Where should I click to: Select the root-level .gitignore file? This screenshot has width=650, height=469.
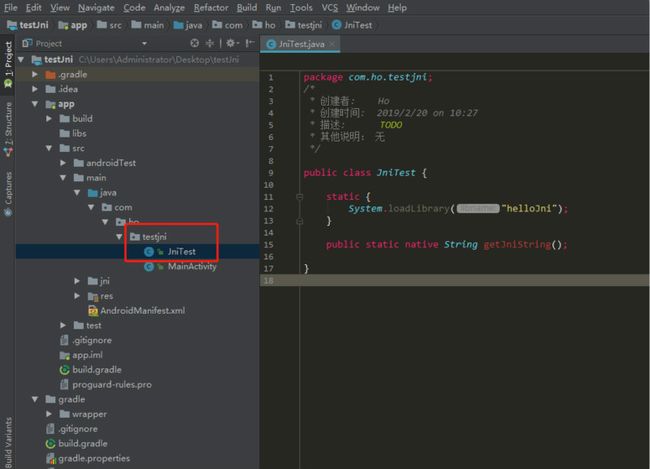72,429
